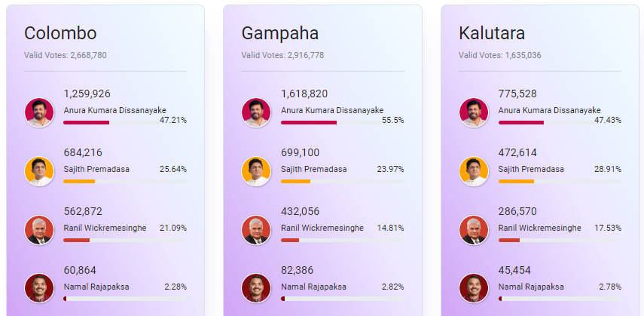Open the Gampaha district heading
The height and width of the screenshot is (316, 644).
coord(280,33)
